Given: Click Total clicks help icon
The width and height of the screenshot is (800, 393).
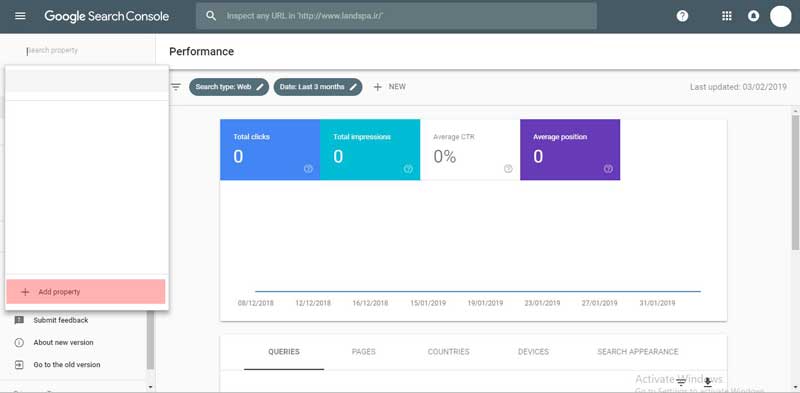Looking at the screenshot, I should click(x=308, y=169).
